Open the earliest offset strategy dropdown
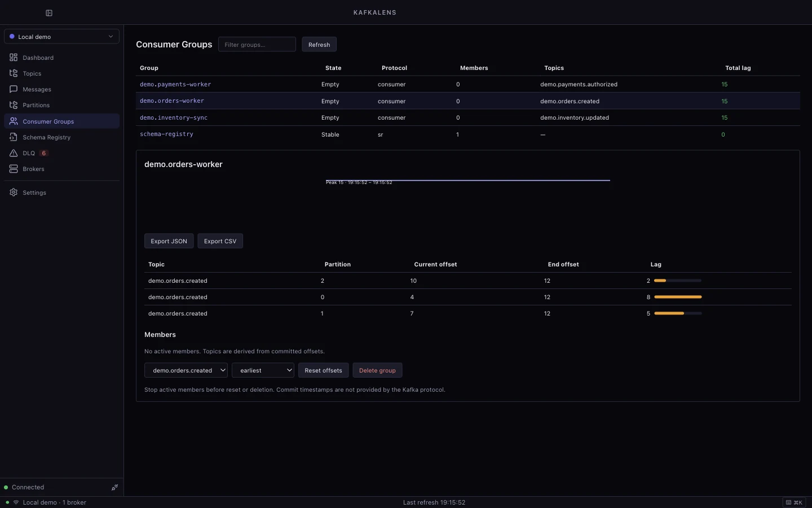 [263, 370]
